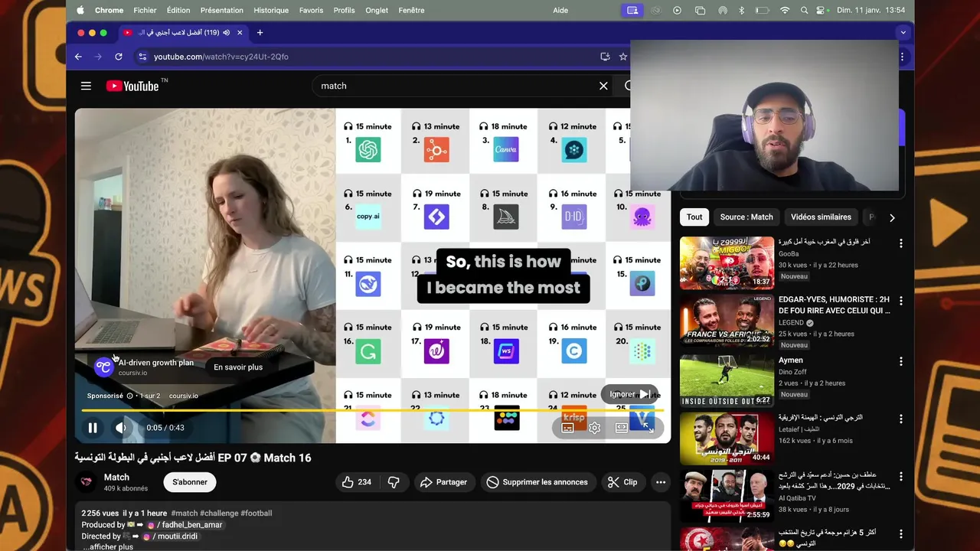The width and height of the screenshot is (980, 551).
Task: Open the Fichier menu
Action: 145,11
